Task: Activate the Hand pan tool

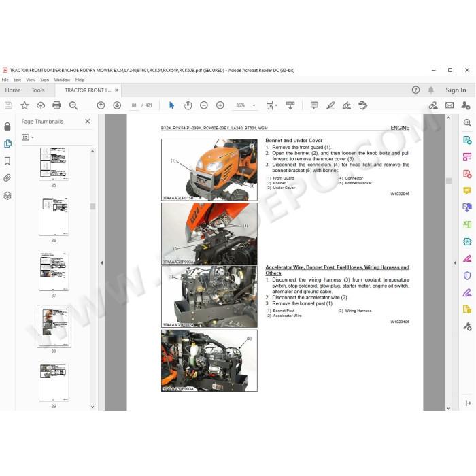Action: click(188, 105)
